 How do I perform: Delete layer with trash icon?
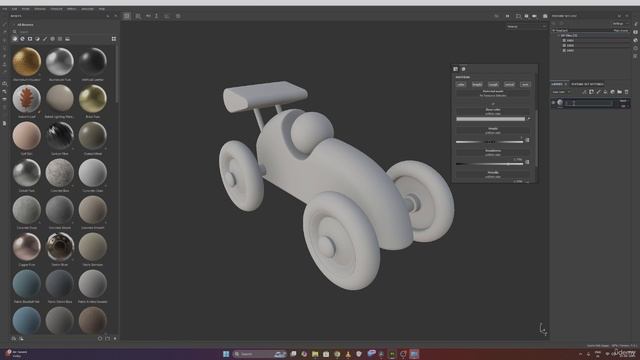627,92
